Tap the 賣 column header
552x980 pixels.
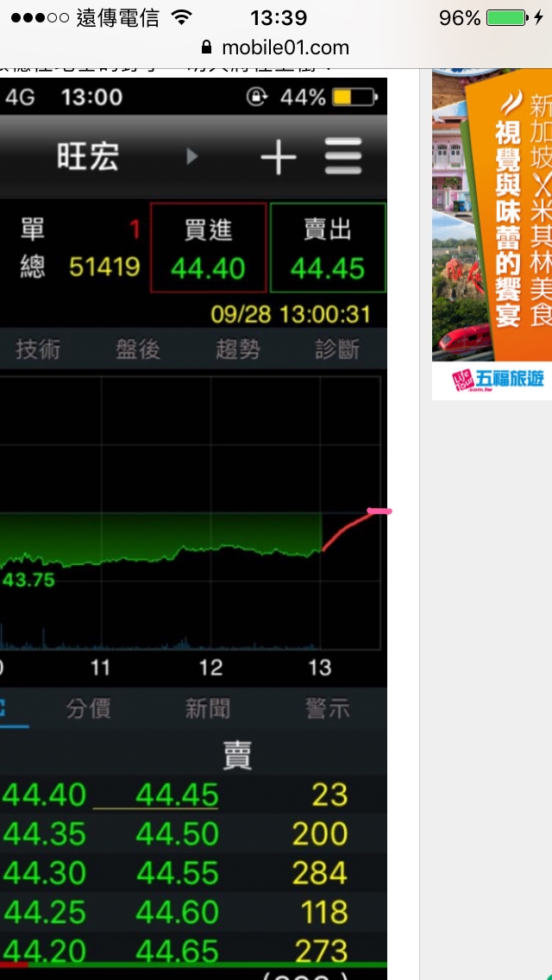237,756
